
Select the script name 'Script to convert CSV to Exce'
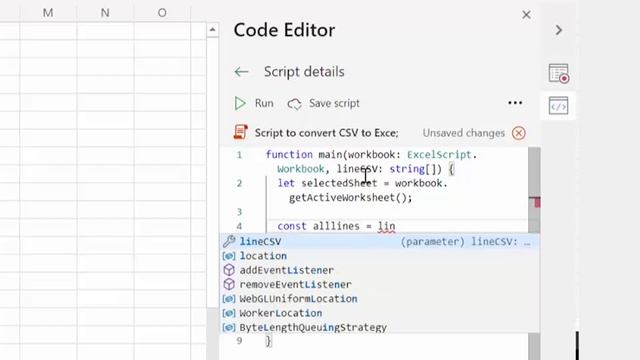click(327, 133)
